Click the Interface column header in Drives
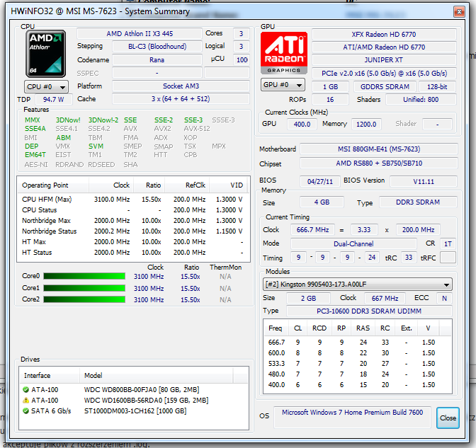This screenshot has height=448, width=476. pos(50,376)
